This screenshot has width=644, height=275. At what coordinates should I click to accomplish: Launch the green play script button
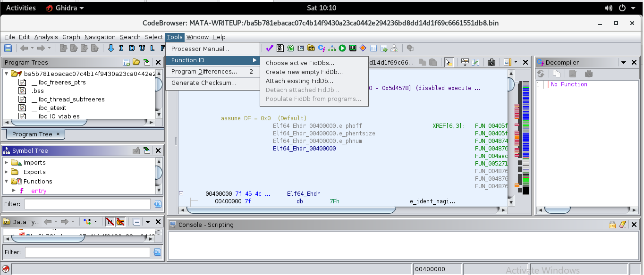(342, 48)
